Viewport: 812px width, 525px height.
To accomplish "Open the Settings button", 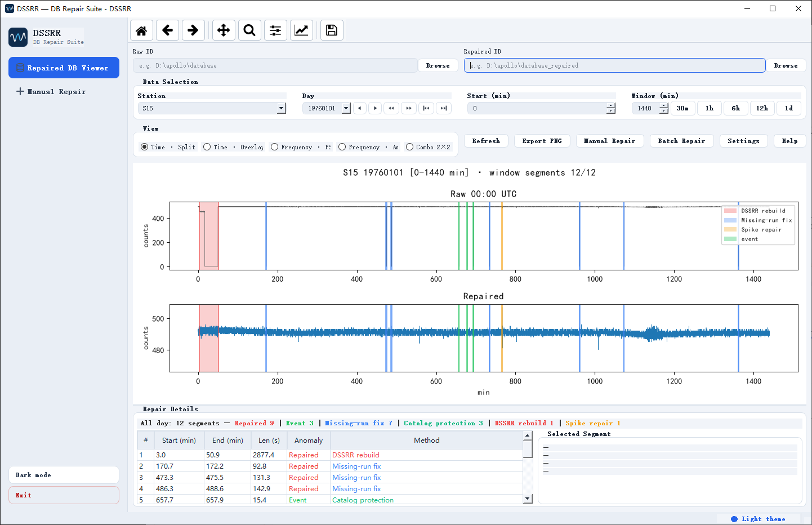I will pos(743,141).
